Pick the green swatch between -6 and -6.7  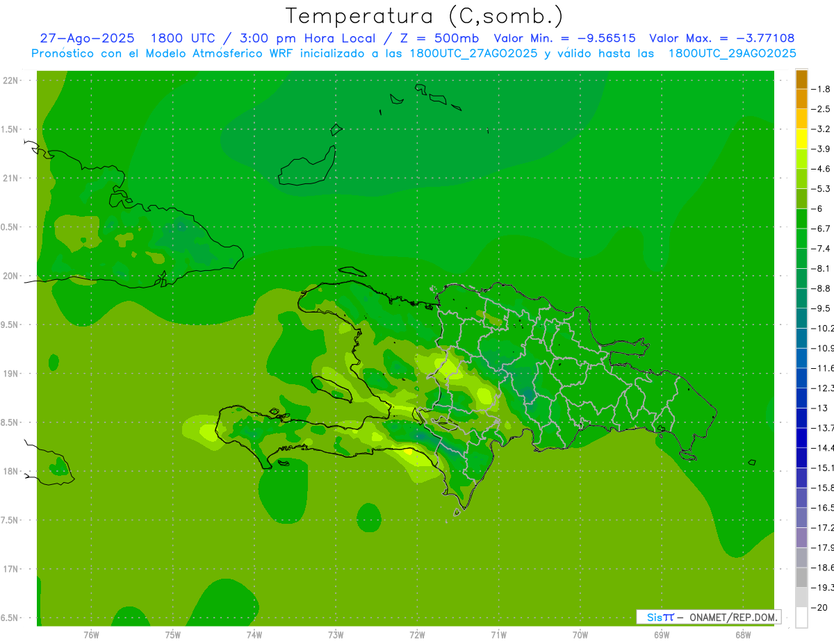click(x=801, y=219)
